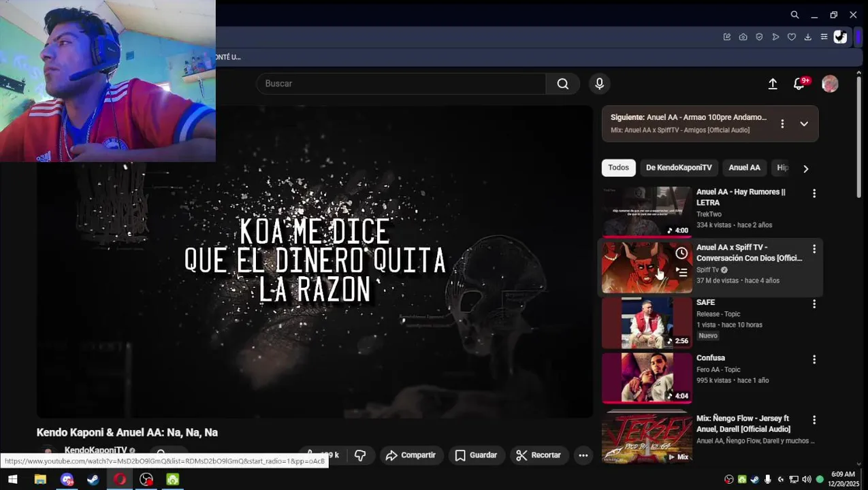Open OBS Studio from taskbar

pos(146,480)
